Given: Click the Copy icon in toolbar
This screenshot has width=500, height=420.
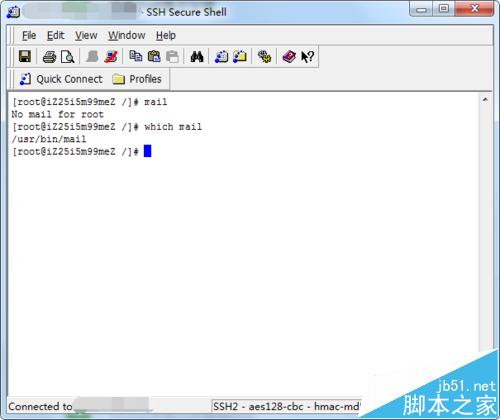Looking at the screenshot, I should [x=136, y=56].
